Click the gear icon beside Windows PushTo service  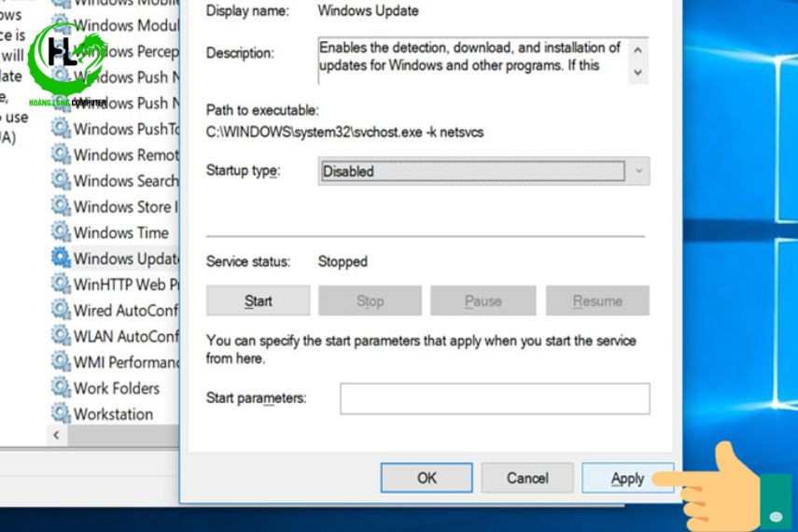pos(61,128)
